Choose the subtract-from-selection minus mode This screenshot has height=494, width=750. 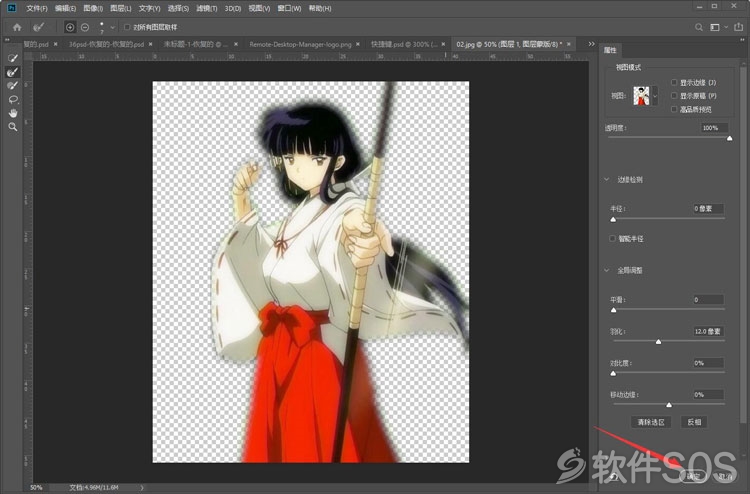click(85, 27)
